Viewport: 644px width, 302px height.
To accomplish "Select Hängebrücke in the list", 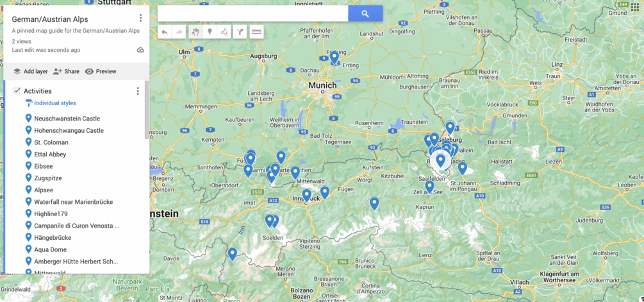I will pos(53,237).
